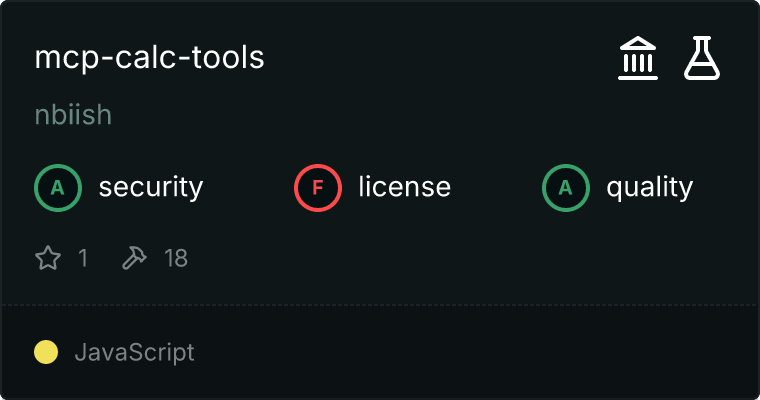Viewport: 760px width, 400px height.
Task: Click the green A quality grade badge
Action: pos(565,187)
